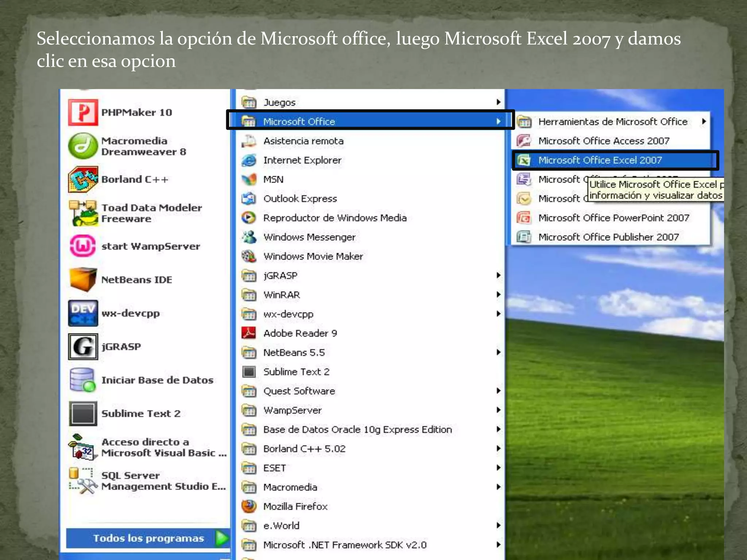Screen dimensions: 747x560
Task: Open Windows Messenger icon
Action: [x=249, y=237]
